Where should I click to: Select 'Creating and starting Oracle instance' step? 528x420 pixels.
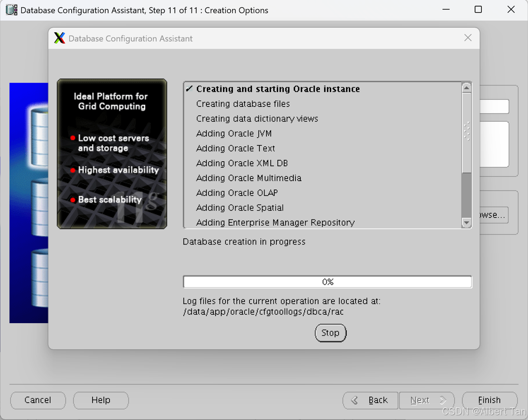click(x=278, y=89)
